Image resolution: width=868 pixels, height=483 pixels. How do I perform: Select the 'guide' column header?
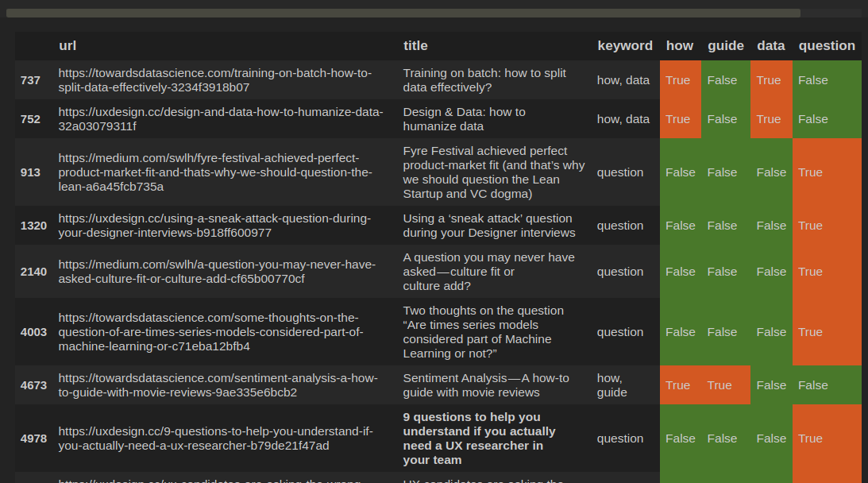(725, 46)
